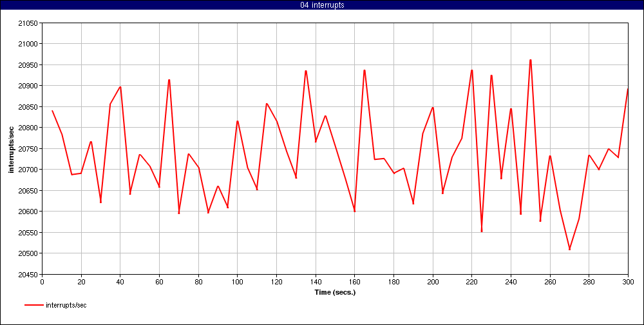This screenshot has height=325, width=644.
Task: Click the highest peak at 250 seconds
Action: pyautogui.click(x=531, y=60)
